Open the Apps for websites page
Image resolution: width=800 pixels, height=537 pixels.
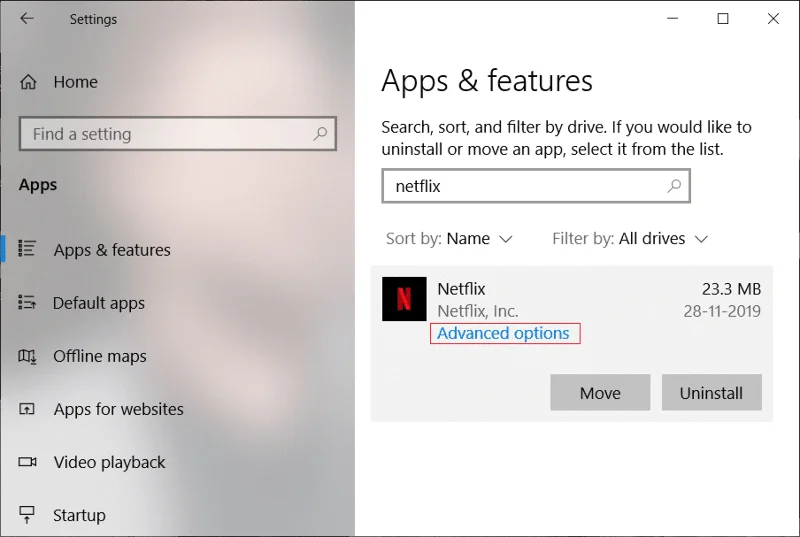(118, 409)
